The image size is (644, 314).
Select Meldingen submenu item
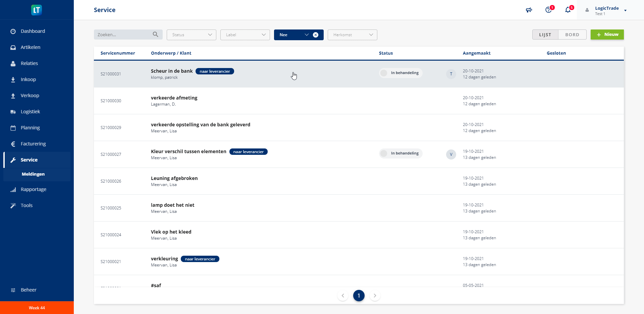[x=33, y=174]
